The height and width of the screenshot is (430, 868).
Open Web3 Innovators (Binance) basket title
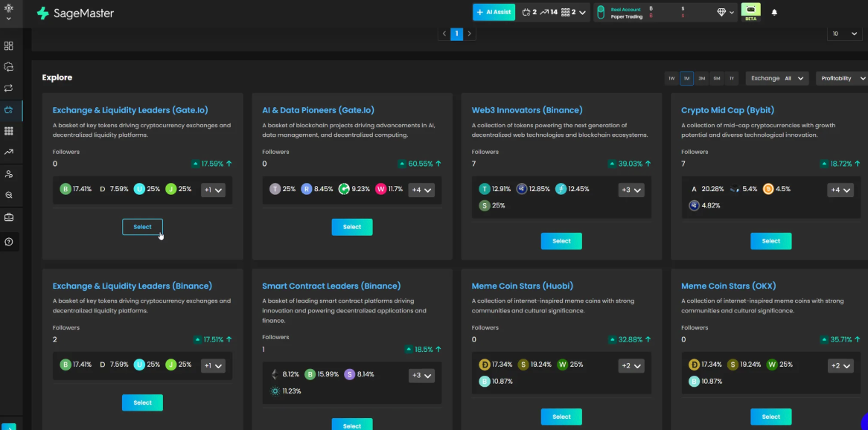click(x=527, y=110)
